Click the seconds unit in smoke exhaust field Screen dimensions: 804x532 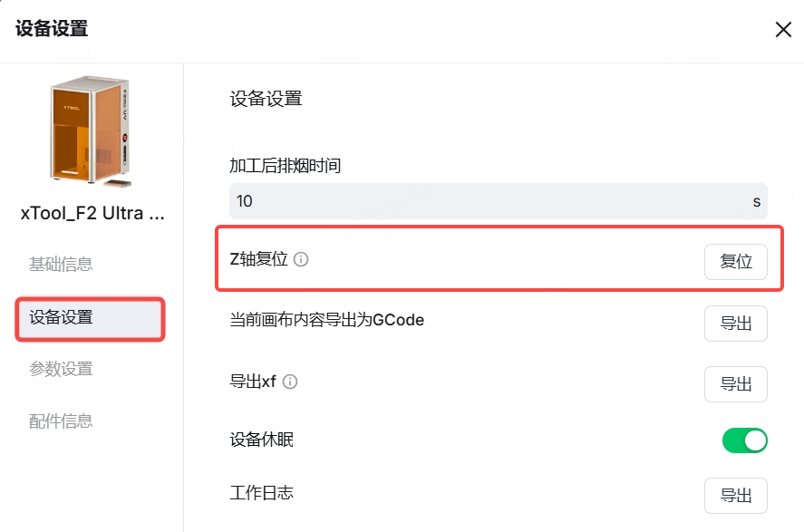point(756,201)
